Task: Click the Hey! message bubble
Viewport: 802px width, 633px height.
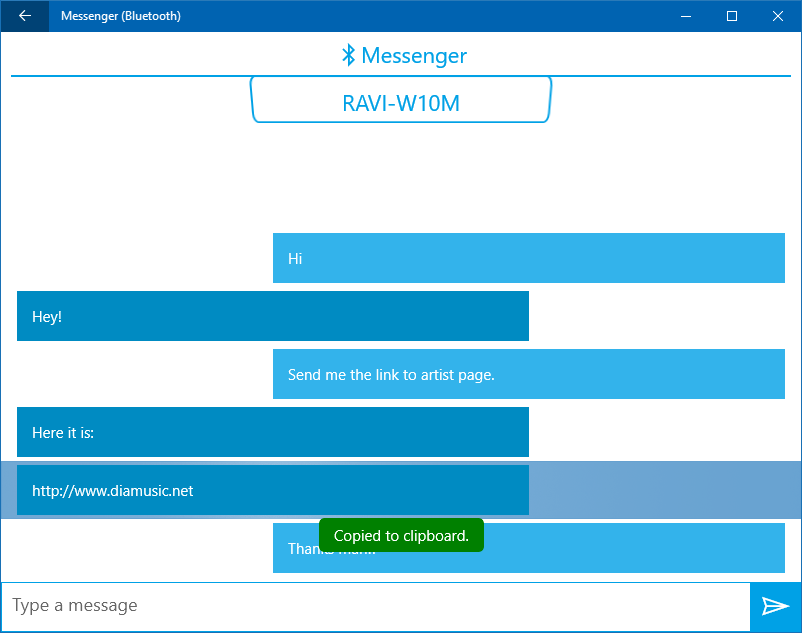Action: click(270, 316)
